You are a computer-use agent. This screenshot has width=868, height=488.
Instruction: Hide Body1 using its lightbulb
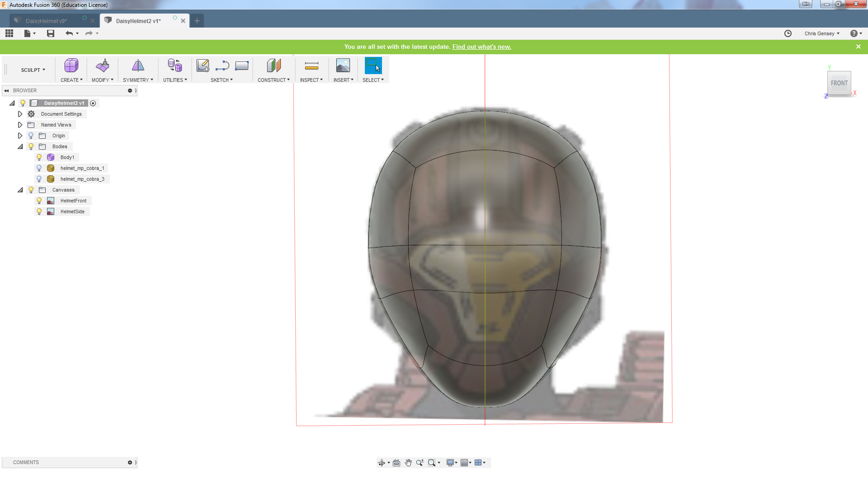(39, 157)
